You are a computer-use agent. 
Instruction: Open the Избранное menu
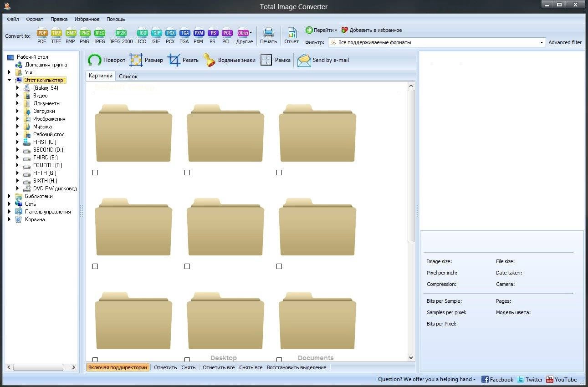pyautogui.click(x=87, y=19)
